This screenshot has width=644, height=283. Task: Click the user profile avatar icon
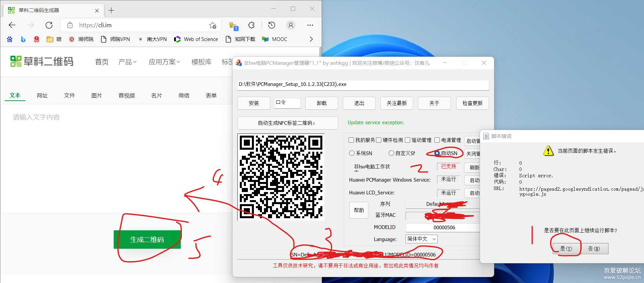(x=291, y=25)
